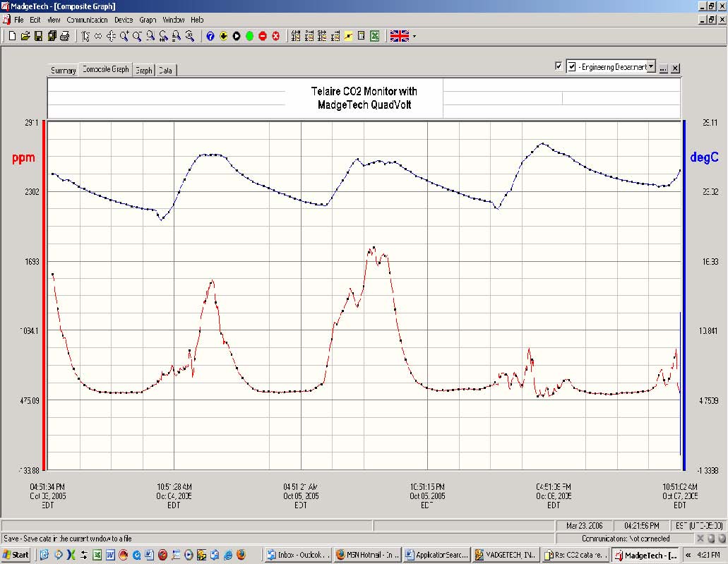Open the Window menu
The height and width of the screenshot is (564, 728).
[174, 20]
